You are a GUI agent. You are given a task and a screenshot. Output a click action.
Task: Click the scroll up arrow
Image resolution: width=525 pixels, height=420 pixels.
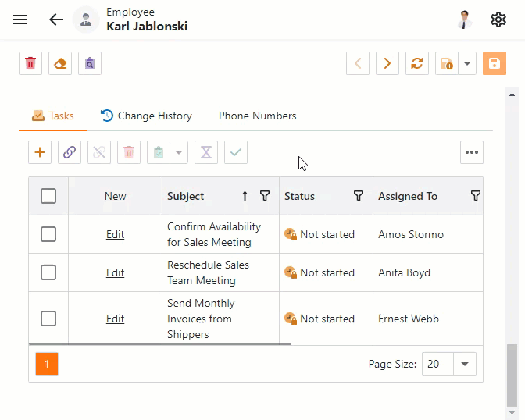[x=512, y=94]
